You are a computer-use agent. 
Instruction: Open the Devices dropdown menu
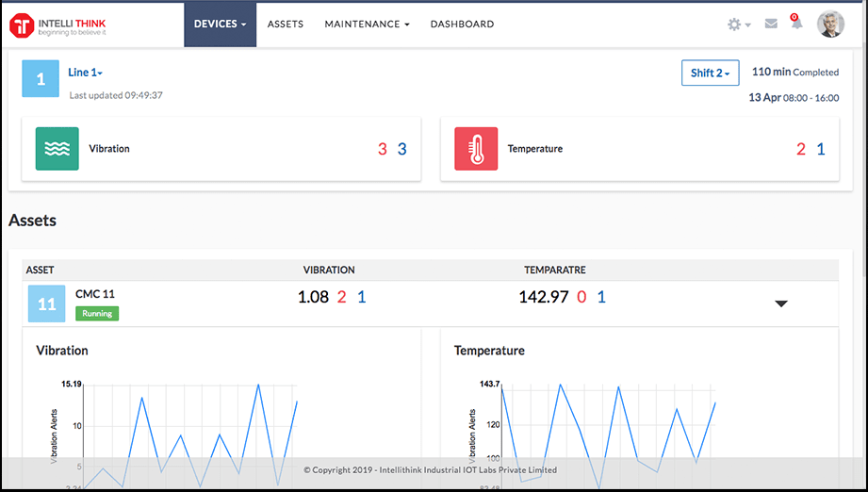pos(220,25)
